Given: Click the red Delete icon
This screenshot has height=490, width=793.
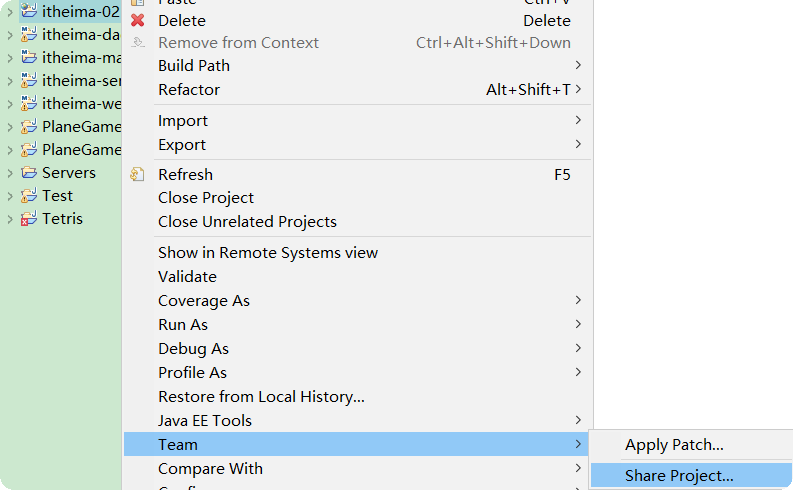Looking at the screenshot, I should [x=138, y=20].
